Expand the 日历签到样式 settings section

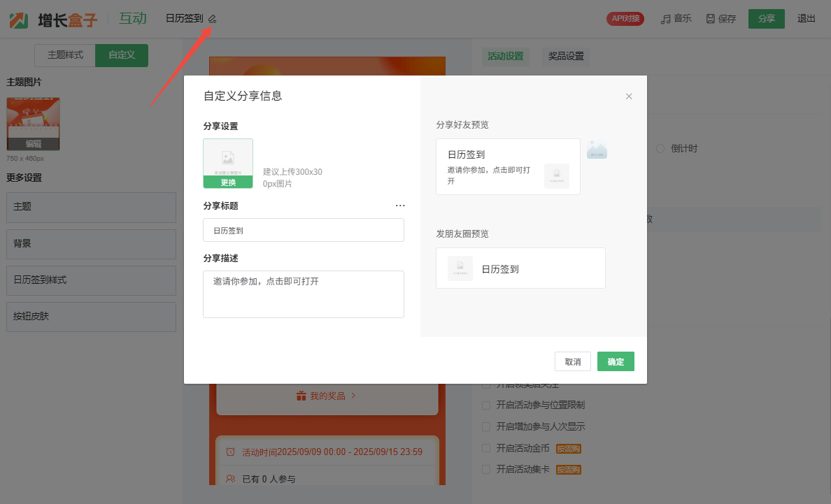click(x=91, y=280)
